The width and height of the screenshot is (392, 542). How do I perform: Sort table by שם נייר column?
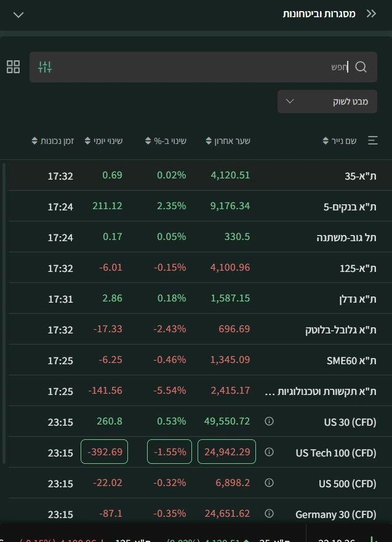point(340,141)
